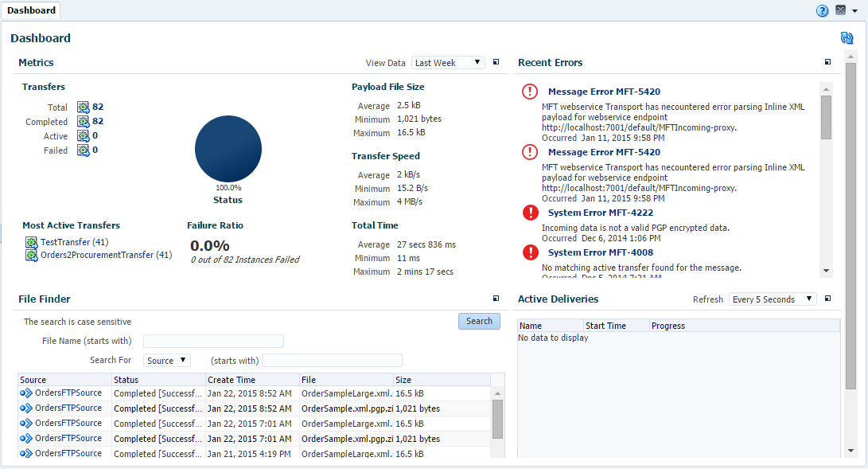Detach the Metrics panel
Image resolution: width=868 pixels, height=469 pixels.
[496, 62]
